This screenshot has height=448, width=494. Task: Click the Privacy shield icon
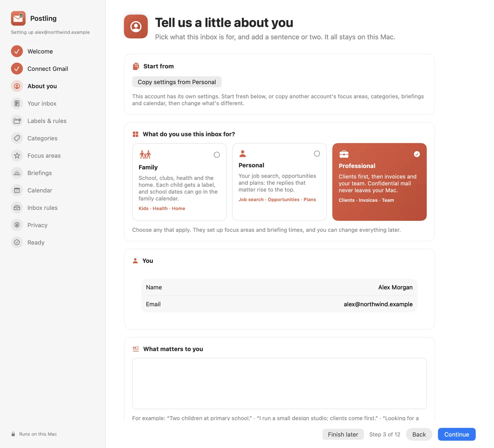[x=17, y=225]
